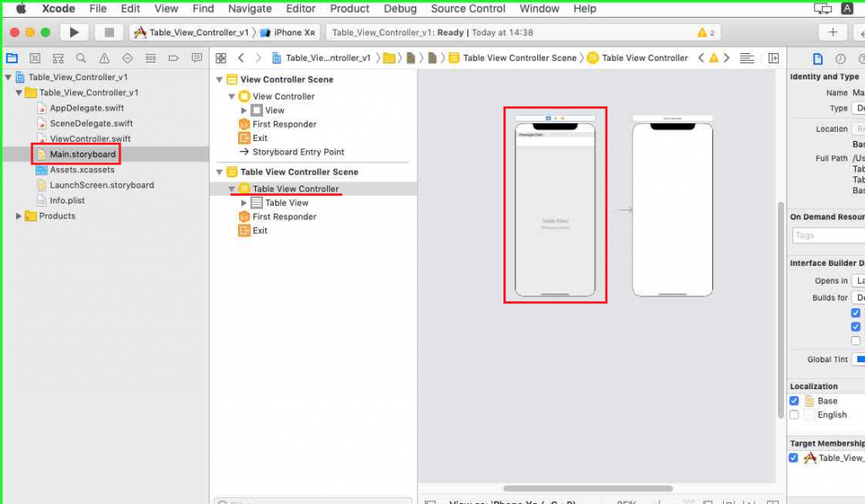Click the jump bar yellow warning triangle

[714, 58]
